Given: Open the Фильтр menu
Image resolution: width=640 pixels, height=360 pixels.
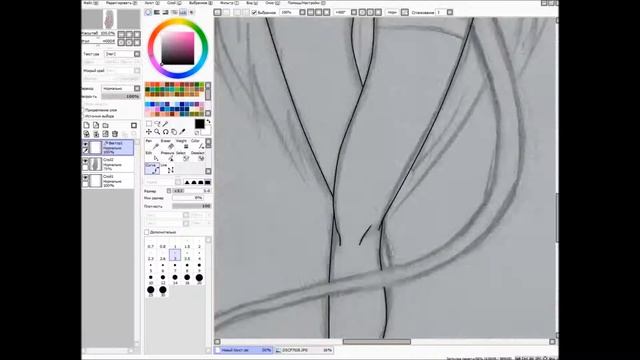Looking at the screenshot, I should pyautogui.click(x=229, y=3).
